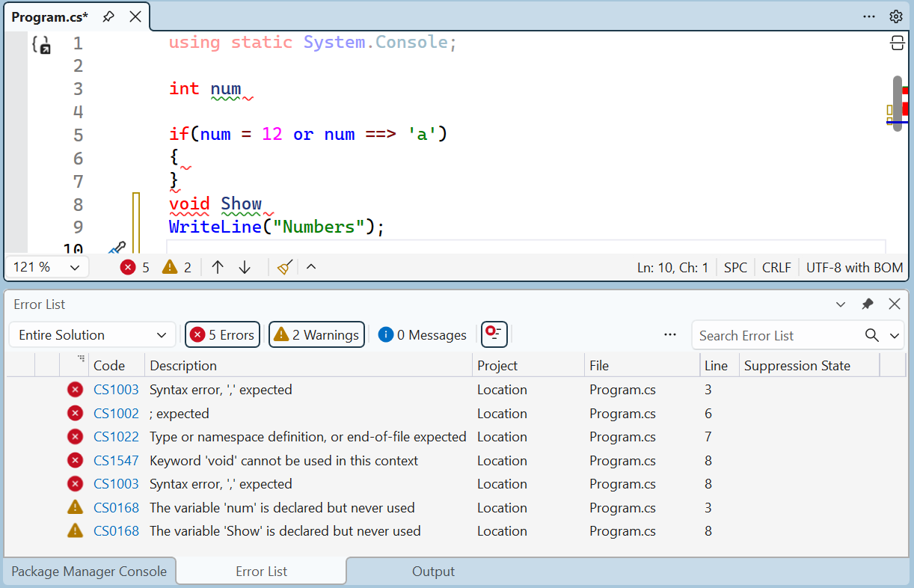This screenshot has height=588, width=914.
Task: Click the CRLF line ending indicator
Action: [776, 267]
